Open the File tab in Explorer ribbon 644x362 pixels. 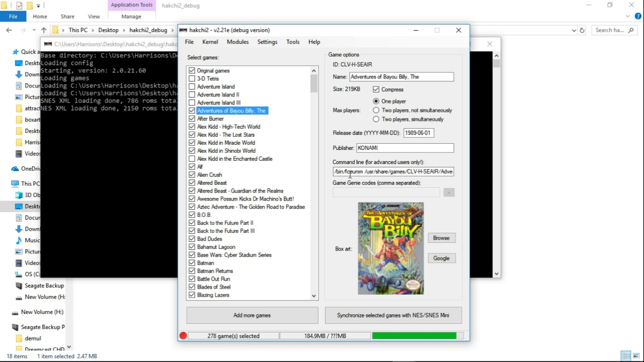click(13, 17)
